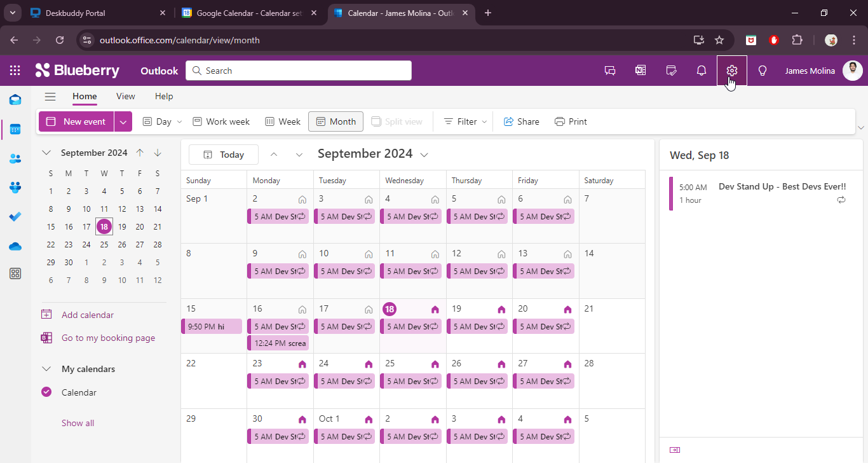Switch to Week view
Viewport: 868px width, 463px height.
click(x=283, y=121)
